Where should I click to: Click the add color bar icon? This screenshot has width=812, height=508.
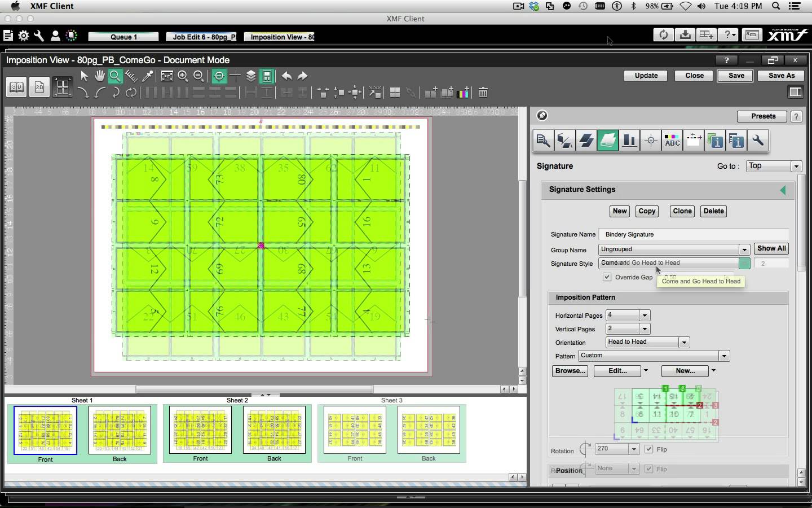(x=463, y=93)
